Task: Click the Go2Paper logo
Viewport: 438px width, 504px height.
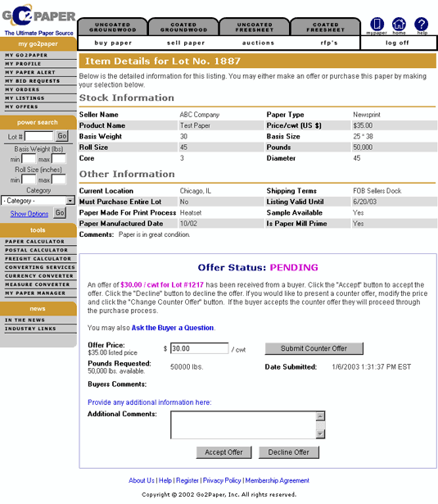Action: 38,20
